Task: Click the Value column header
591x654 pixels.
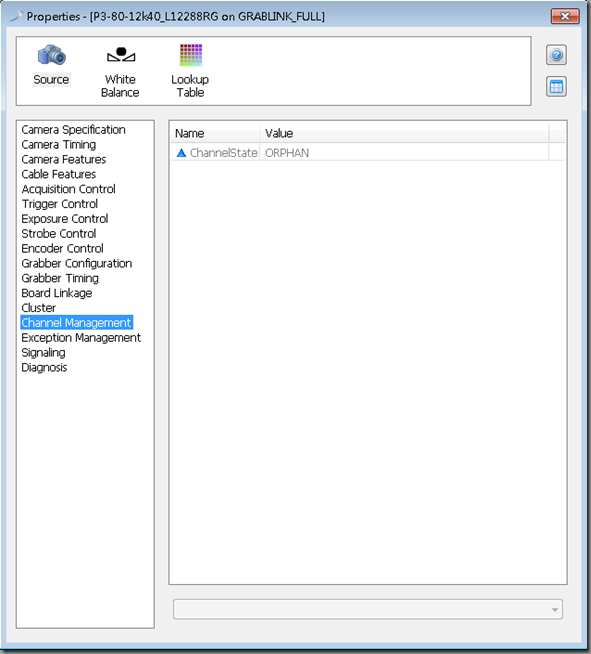Action: coord(404,133)
